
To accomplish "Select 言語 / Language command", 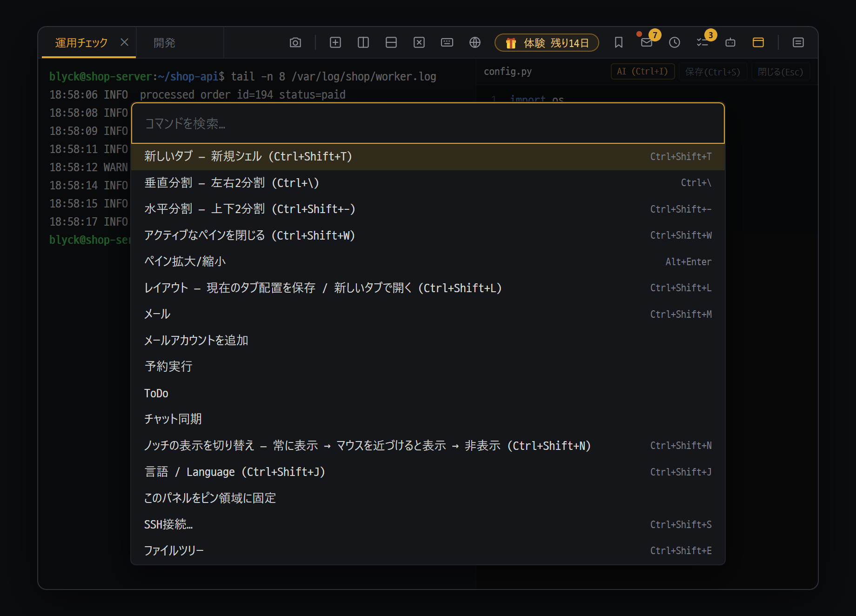I will (x=428, y=472).
